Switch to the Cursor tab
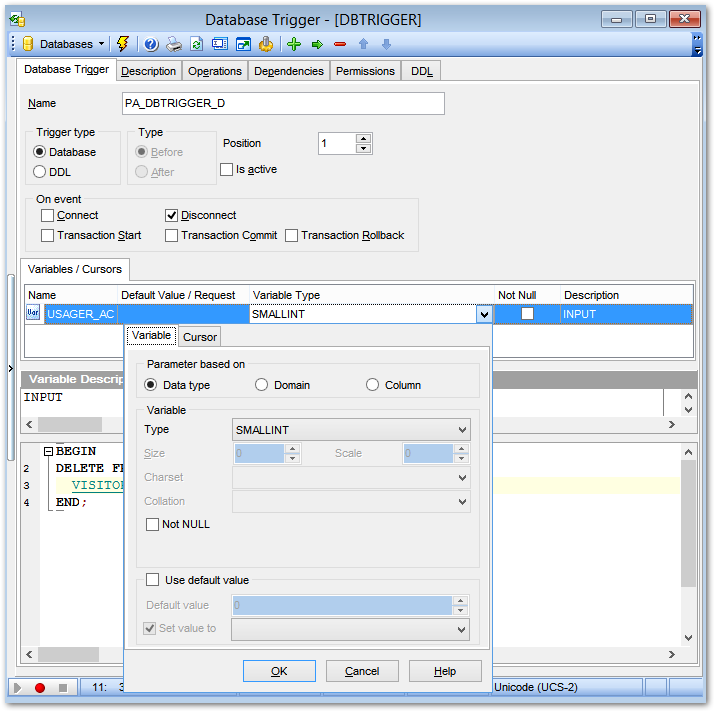The height and width of the screenshot is (712, 715). (x=200, y=337)
